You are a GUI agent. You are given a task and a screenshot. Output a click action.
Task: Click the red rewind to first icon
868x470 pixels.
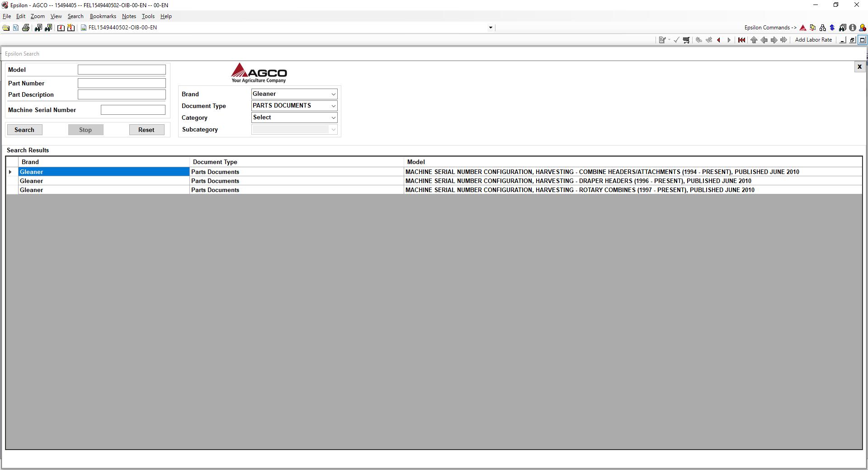(741, 40)
